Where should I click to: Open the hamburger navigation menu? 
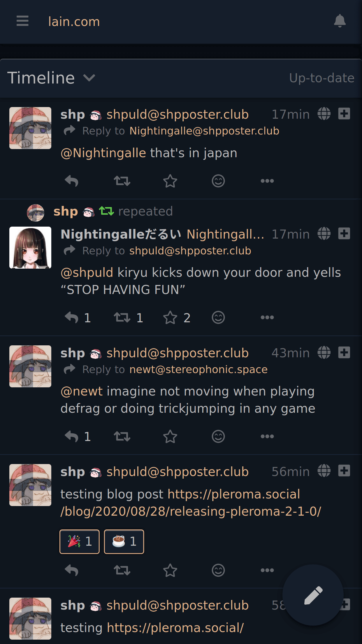pos(22,21)
